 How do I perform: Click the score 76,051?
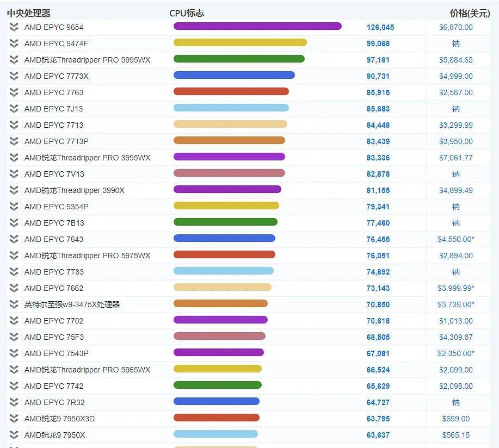[378, 256]
